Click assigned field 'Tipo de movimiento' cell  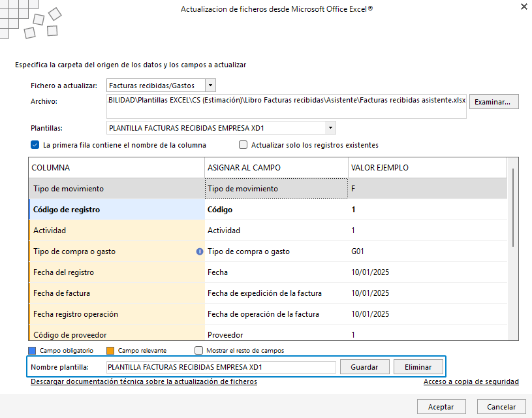click(276, 189)
